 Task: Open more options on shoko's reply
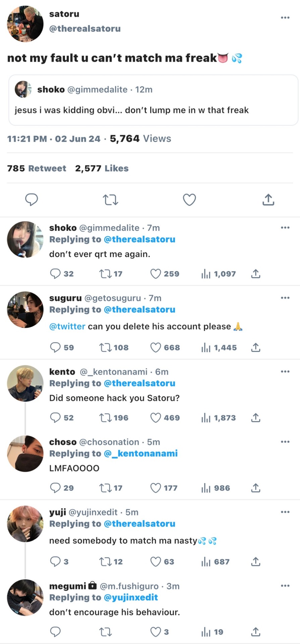coord(285,228)
